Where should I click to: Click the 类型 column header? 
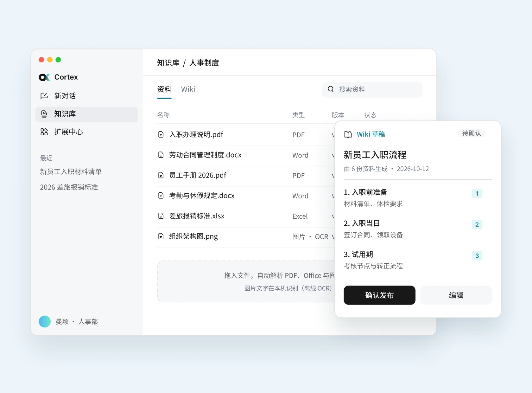[298, 115]
